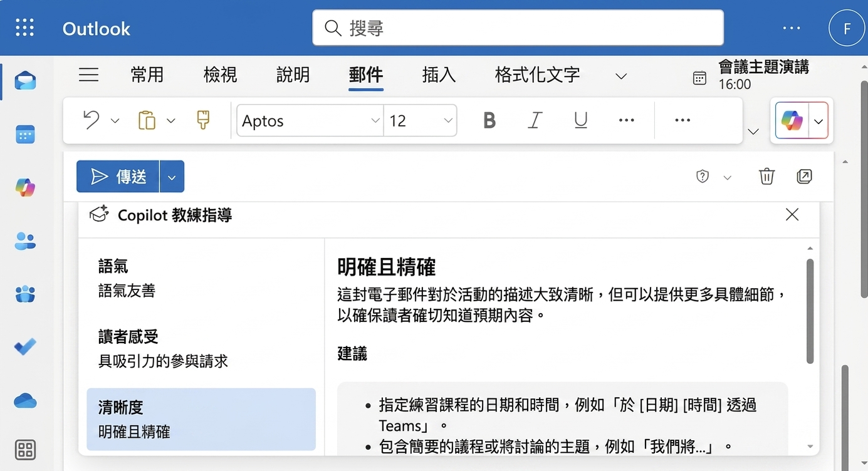Switch to the 常用 tab

[x=147, y=75]
